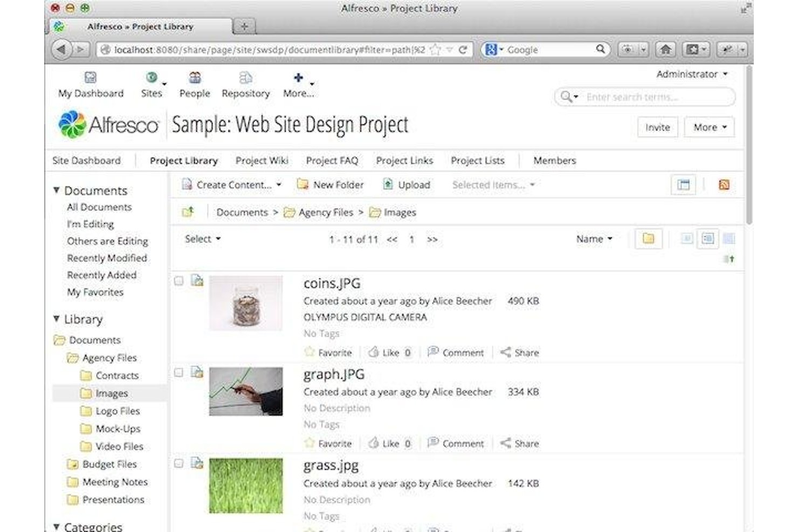Viewport: 798px width, 532px height.
Task: Open My Dashboard icon in header
Action: pos(90,78)
